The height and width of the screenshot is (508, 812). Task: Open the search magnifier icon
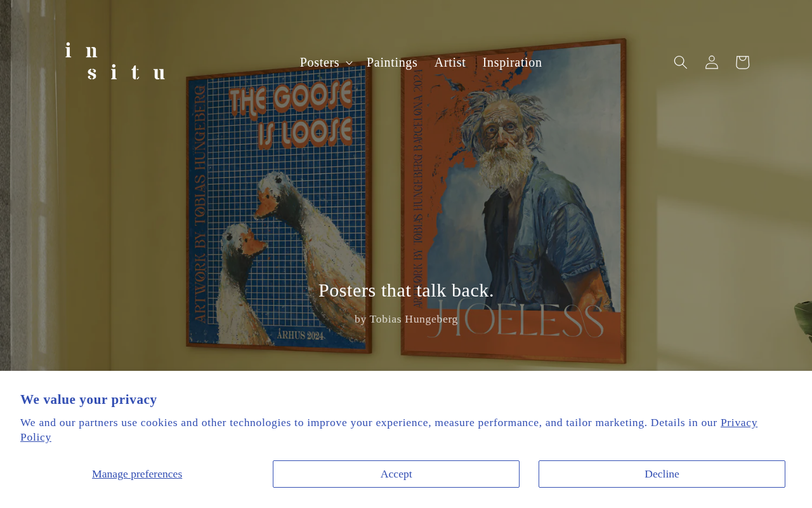(x=680, y=62)
